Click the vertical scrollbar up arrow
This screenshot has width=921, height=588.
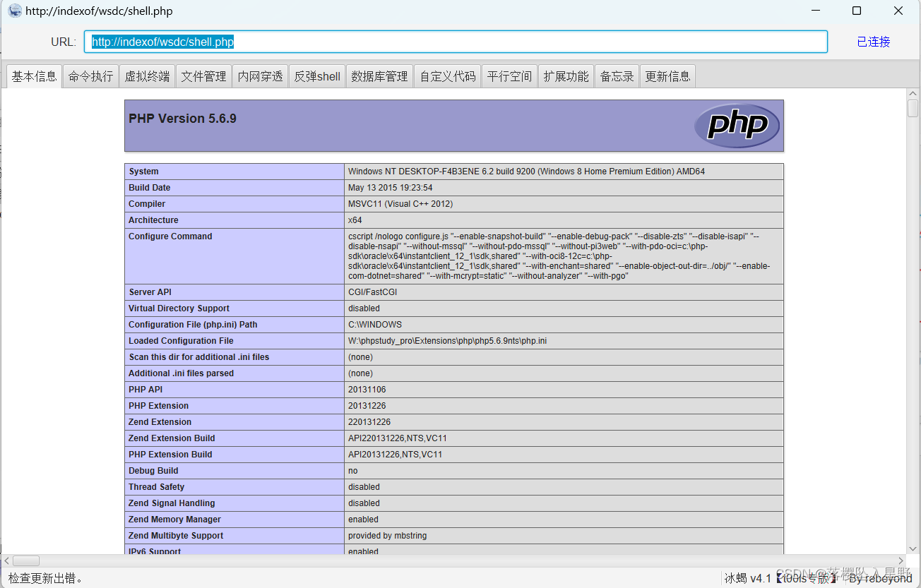pyautogui.click(x=913, y=94)
